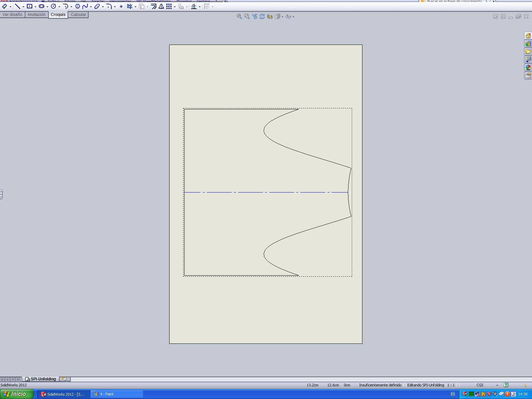Select the Linear Sketch Pattern tool
Screen dimensions: 532x399
pos(169,6)
